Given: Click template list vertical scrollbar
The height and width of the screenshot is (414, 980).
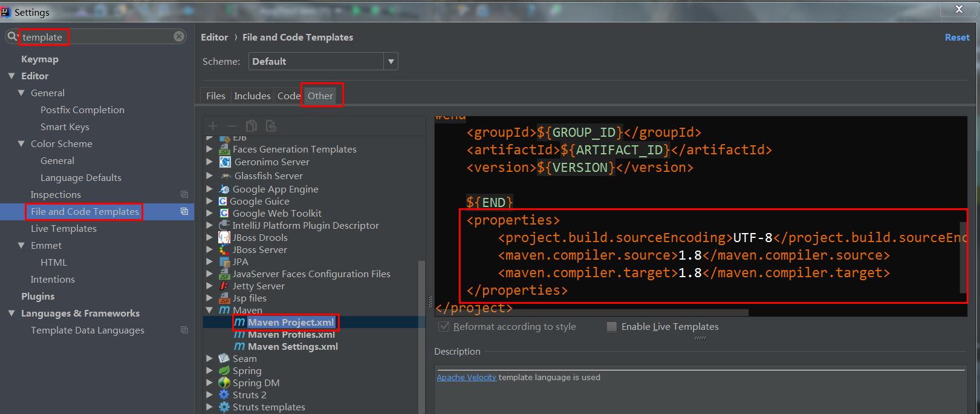Looking at the screenshot, I should (x=422, y=336).
